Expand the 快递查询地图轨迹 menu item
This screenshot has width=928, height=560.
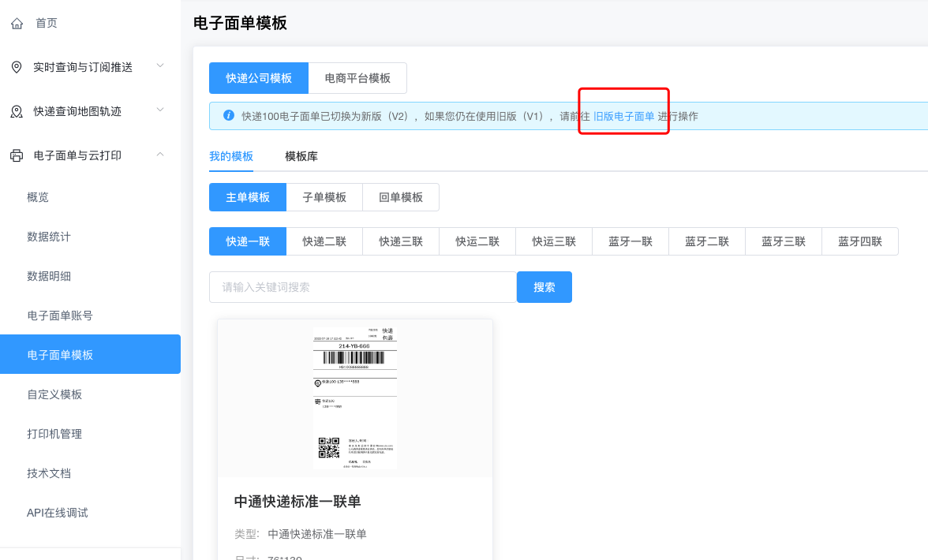pos(90,111)
